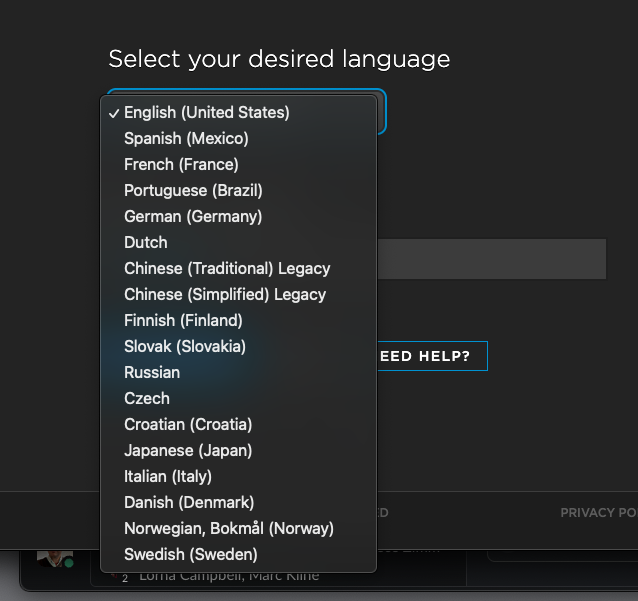Choose Norwegian, Bokmål (Norway)
Screen dimensions: 638x601
pos(229,528)
